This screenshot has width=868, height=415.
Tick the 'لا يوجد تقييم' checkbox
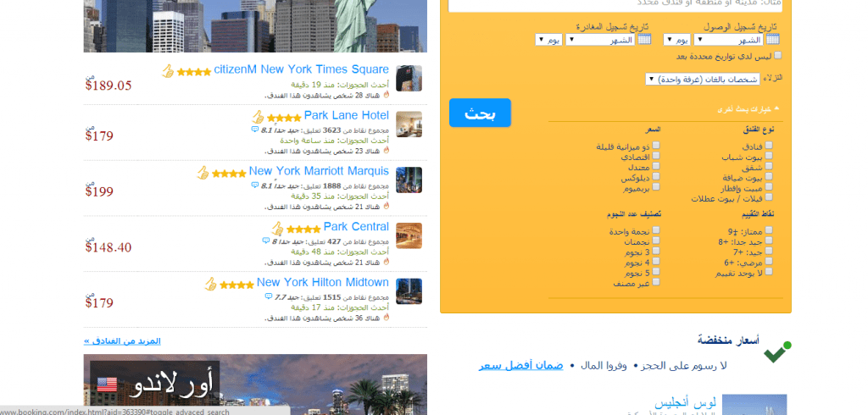point(768,272)
